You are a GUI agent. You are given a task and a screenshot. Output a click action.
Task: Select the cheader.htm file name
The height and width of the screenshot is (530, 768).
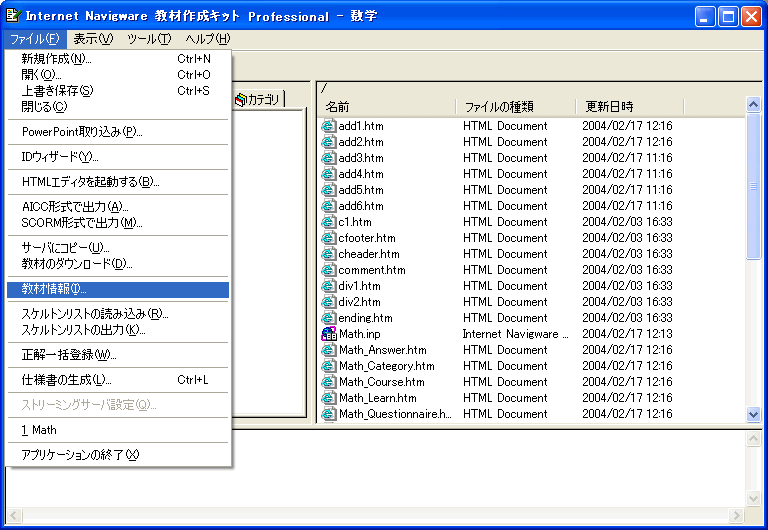point(369,254)
